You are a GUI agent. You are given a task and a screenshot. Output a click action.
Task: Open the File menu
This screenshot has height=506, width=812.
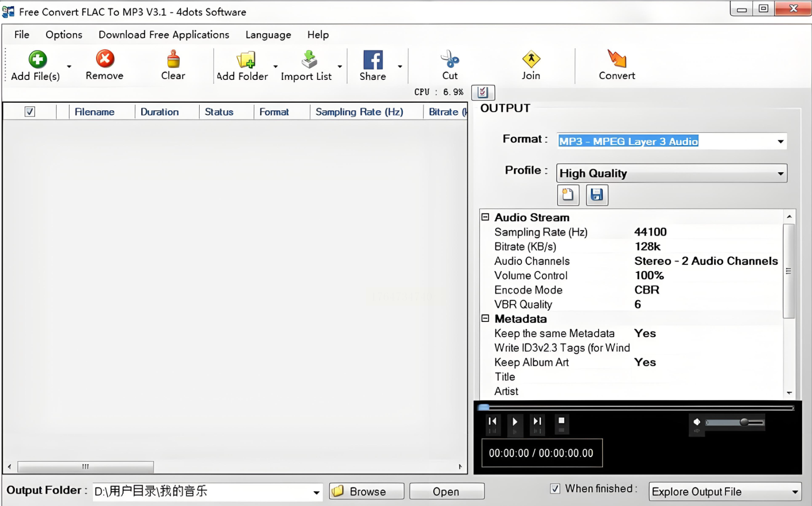click(22, 35)
